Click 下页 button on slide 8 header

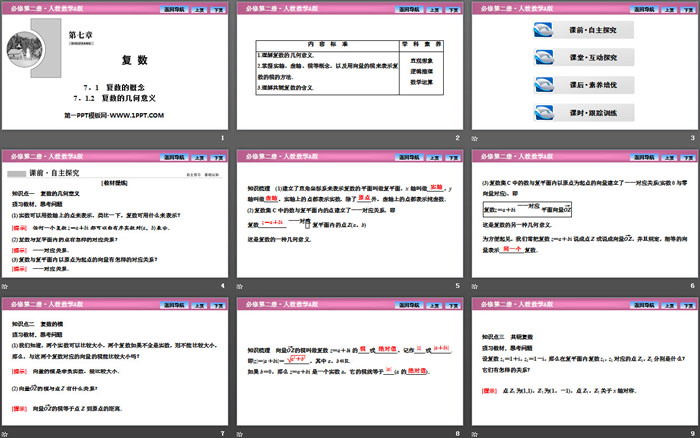pyautogui.click(x=453, y=305)
